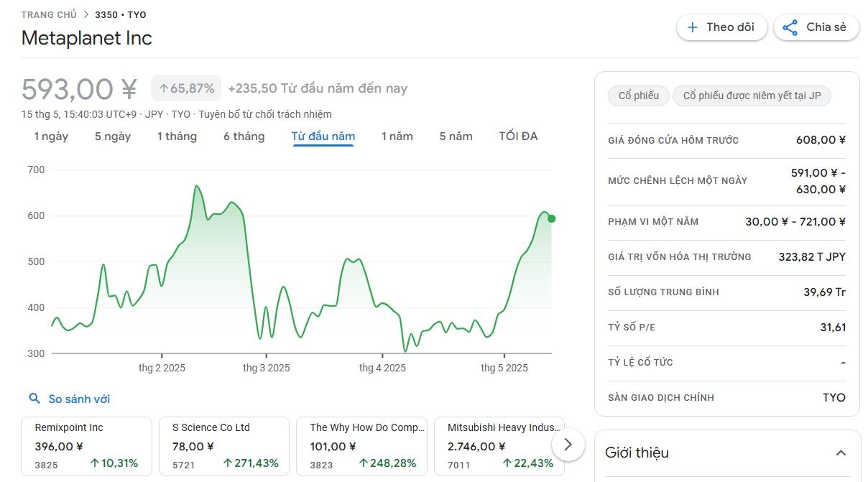Click the thg 3 2025 axis label

pyautogui.click(x=267, y=368)
